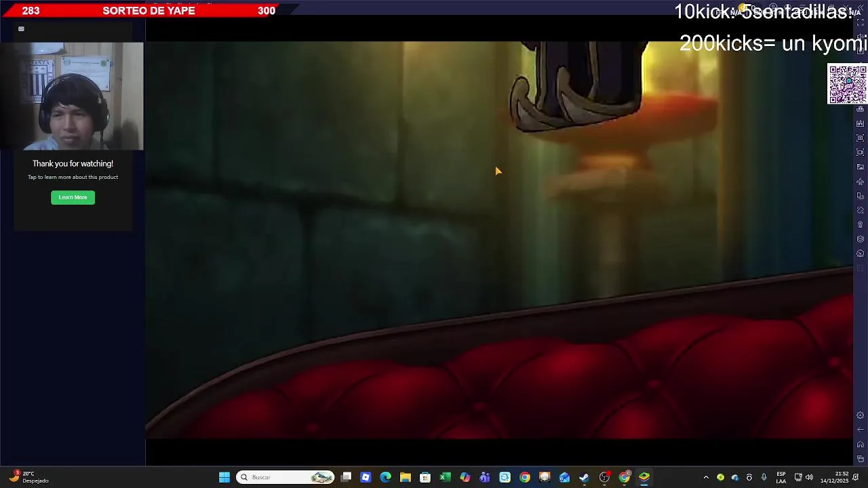Click the home icon in BlueStacks sidebar
This screenshot has width=868, height=488.
pyautogui.click(x=861, y=445)
